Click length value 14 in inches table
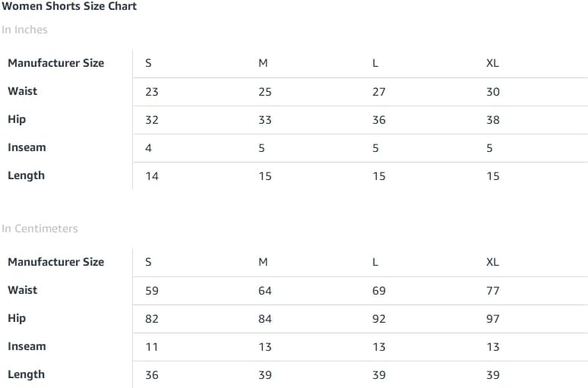The width and height of the screenshot is (588, 388). (152, 176)
